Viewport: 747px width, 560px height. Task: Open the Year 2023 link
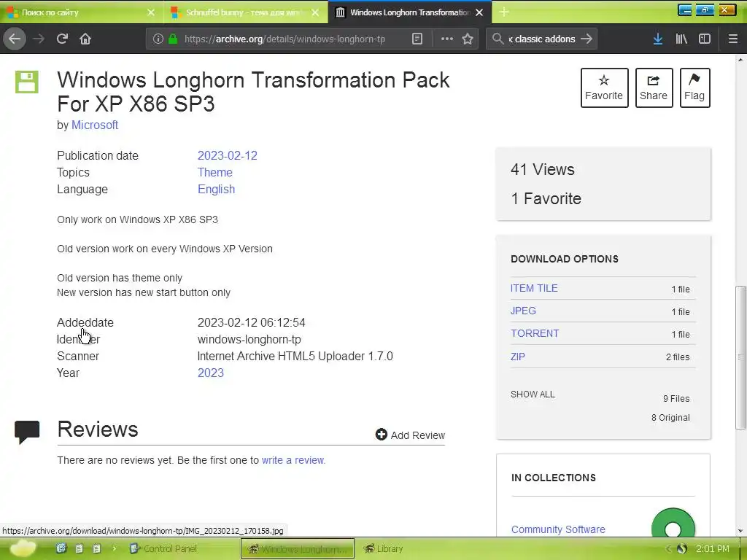(x=211, y=373)
